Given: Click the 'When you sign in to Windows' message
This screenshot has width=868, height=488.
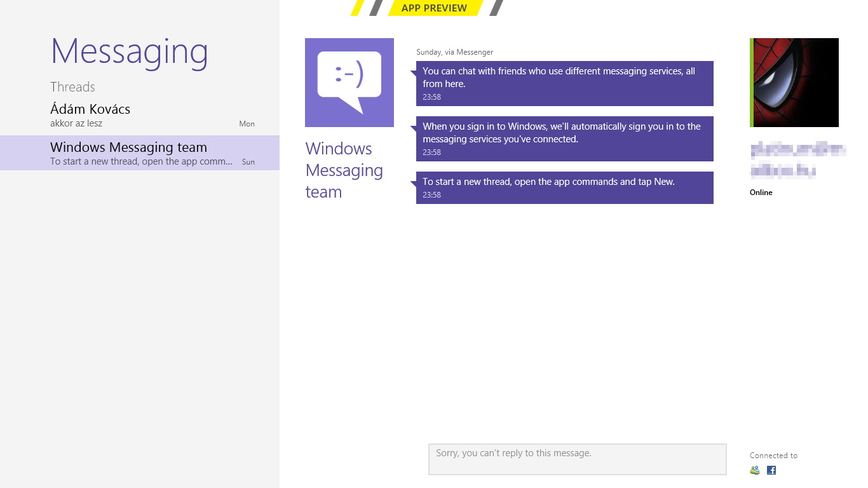Looking at the screenshot, I should (565, 139).
